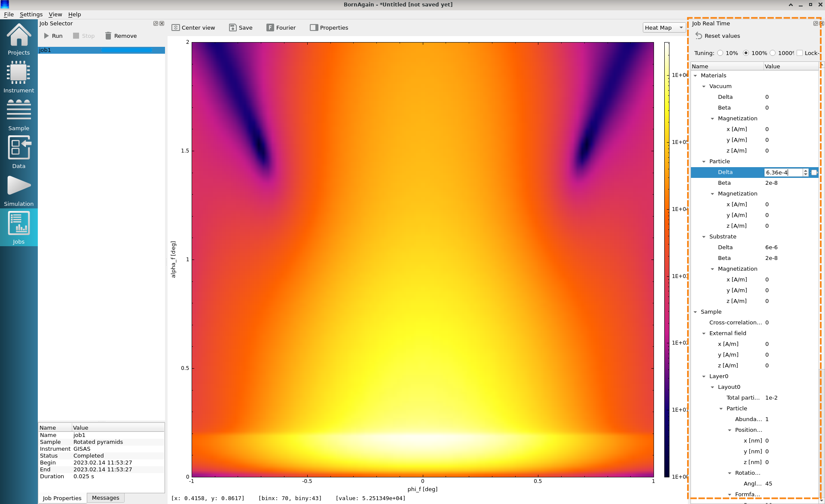The image size is (825, 504).
Task: Float the Job Selector panel
Action: pos(156,24)
